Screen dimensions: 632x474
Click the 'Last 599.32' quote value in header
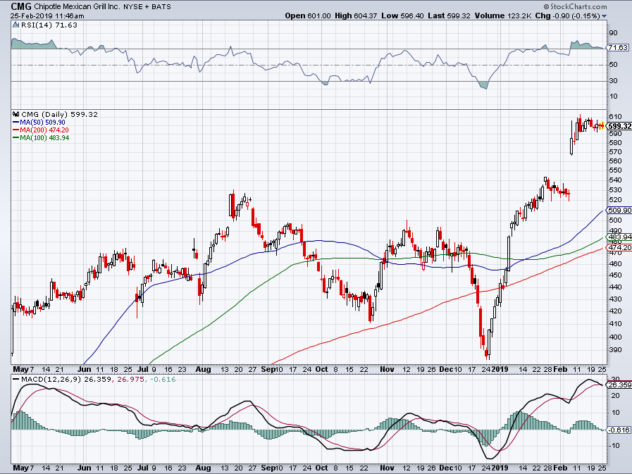(x=449, y=16)
